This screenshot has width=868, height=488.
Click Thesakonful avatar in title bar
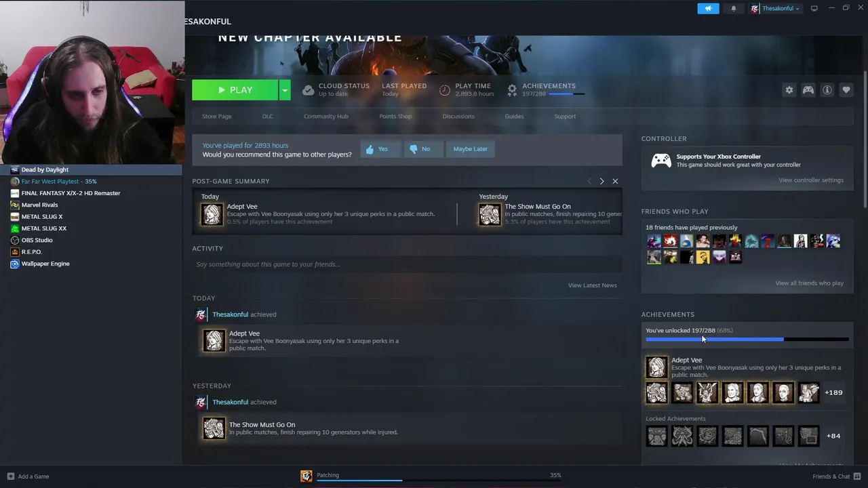coord(755,9)
